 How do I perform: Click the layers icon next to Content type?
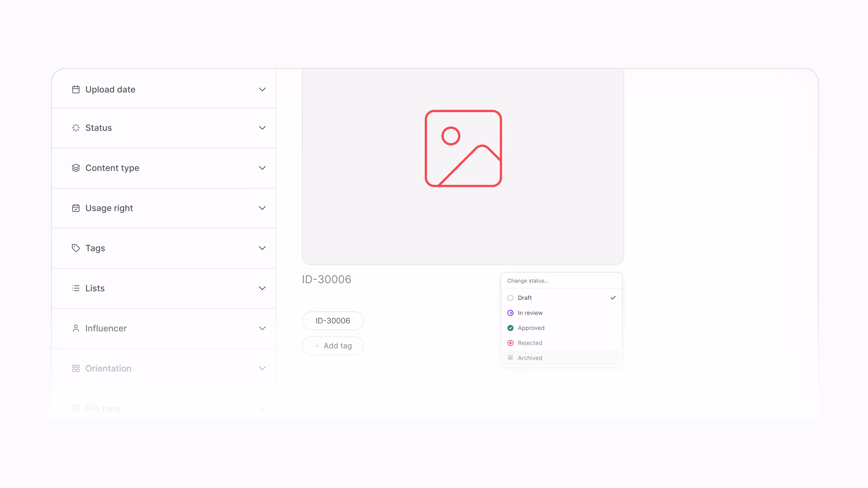click(x=76, y=168)
